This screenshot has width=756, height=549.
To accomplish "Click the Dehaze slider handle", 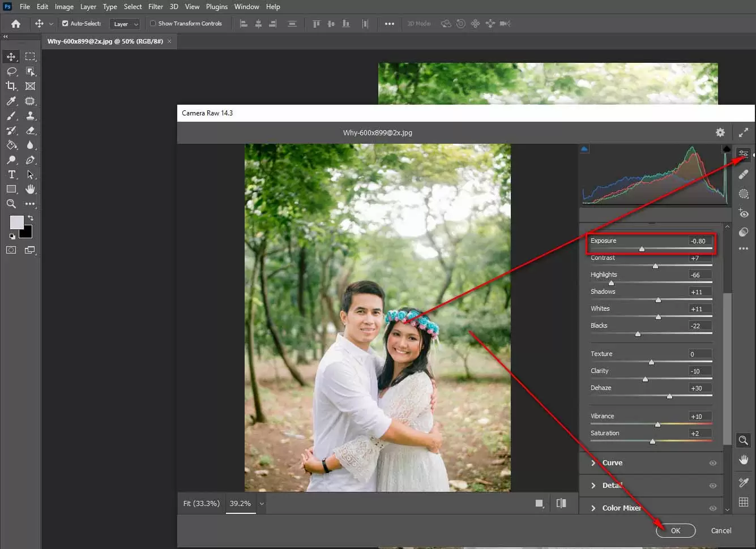I will pos(669,396).
